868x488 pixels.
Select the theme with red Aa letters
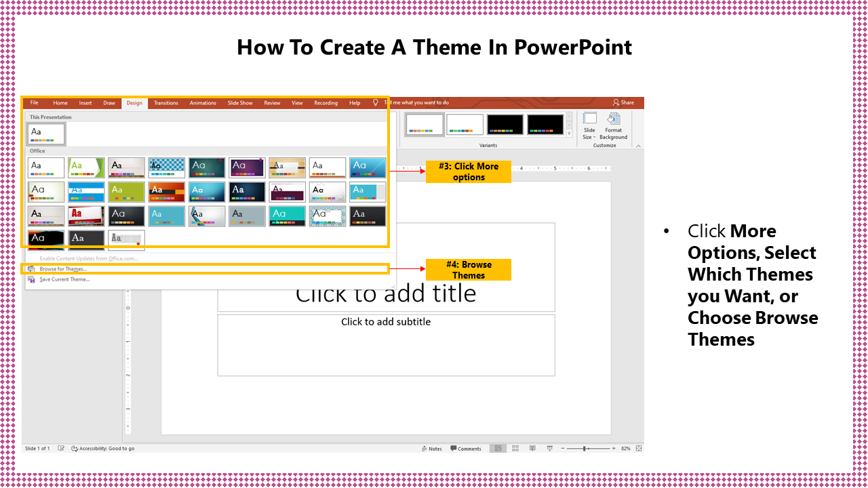pyautogui.click(x=87, y=216)
